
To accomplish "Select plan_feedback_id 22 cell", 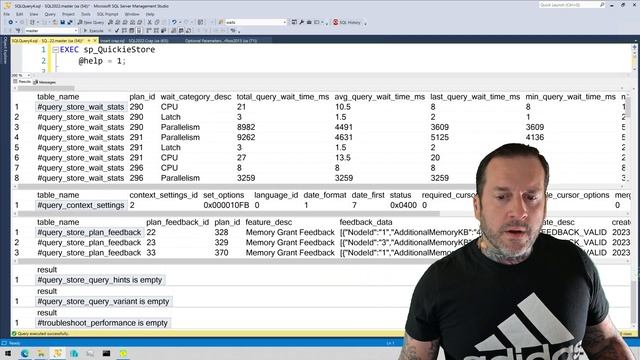I will pyautogui.click(x=151, y=232).
